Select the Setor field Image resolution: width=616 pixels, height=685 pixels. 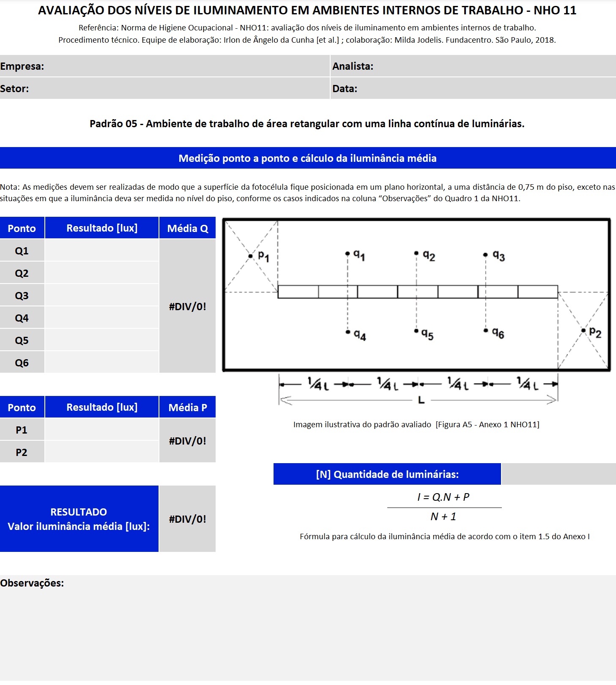(178, 89)
